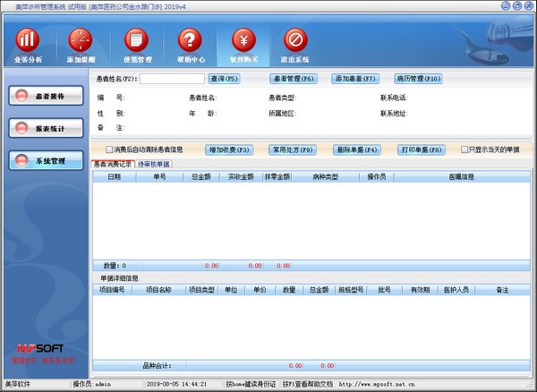Click the 软件购买 purchase icon

pyautogui.click(x=242, y=41)
